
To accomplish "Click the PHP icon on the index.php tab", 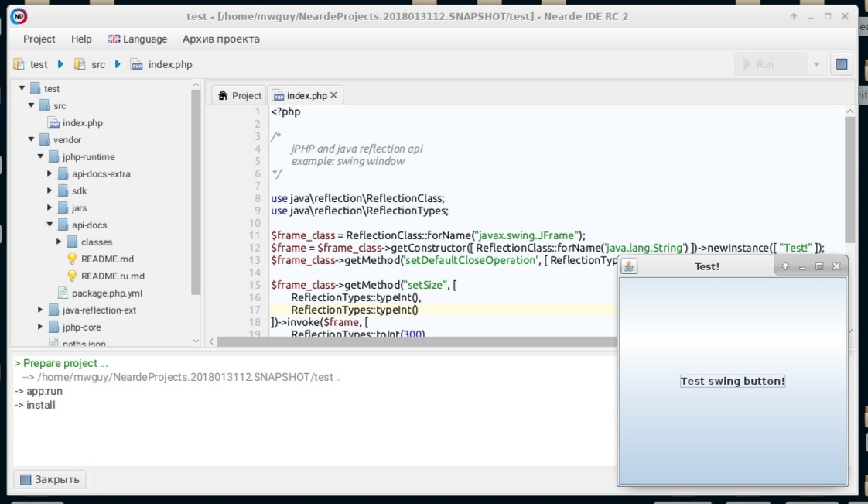I will point(278,94).
